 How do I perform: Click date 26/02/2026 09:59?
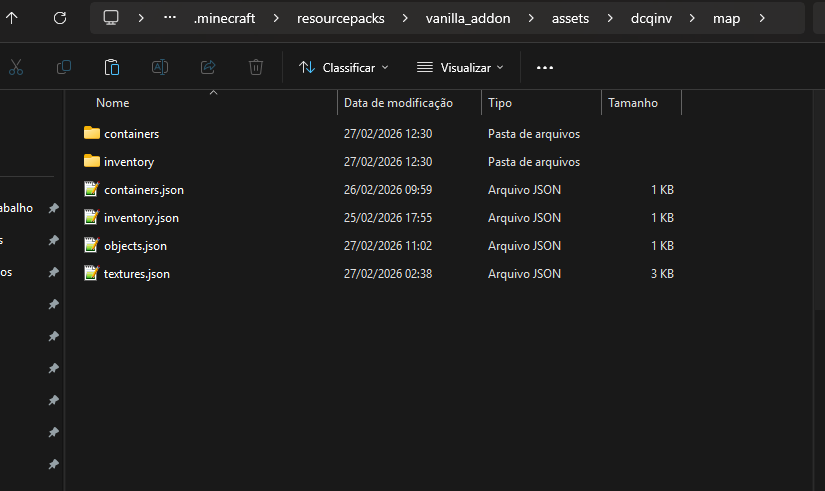coord(388,189)
